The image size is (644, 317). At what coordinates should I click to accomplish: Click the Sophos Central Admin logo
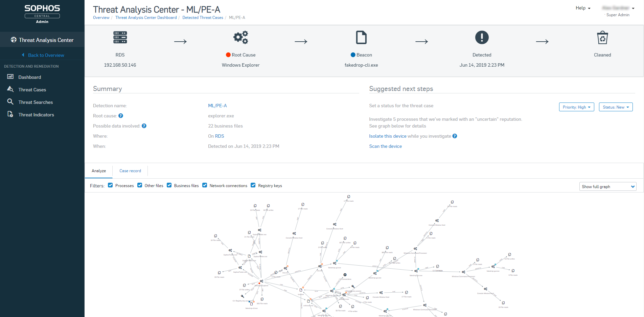click(42, 14)
